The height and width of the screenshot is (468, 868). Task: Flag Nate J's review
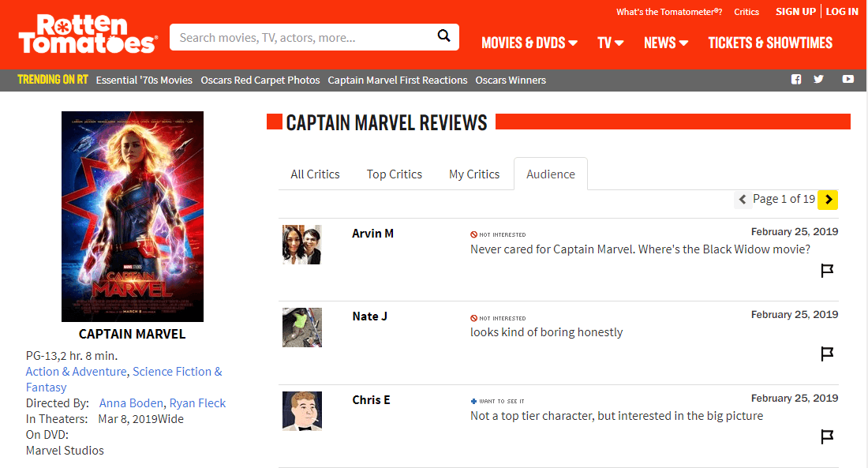click(827, 354)
